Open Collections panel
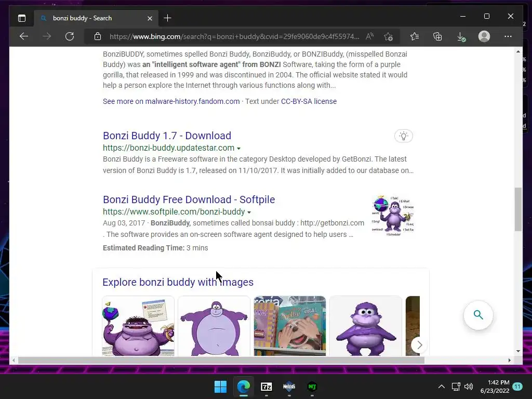Image resolution: width=532 pixels, height=399 pixels. [x=437, y=36]
